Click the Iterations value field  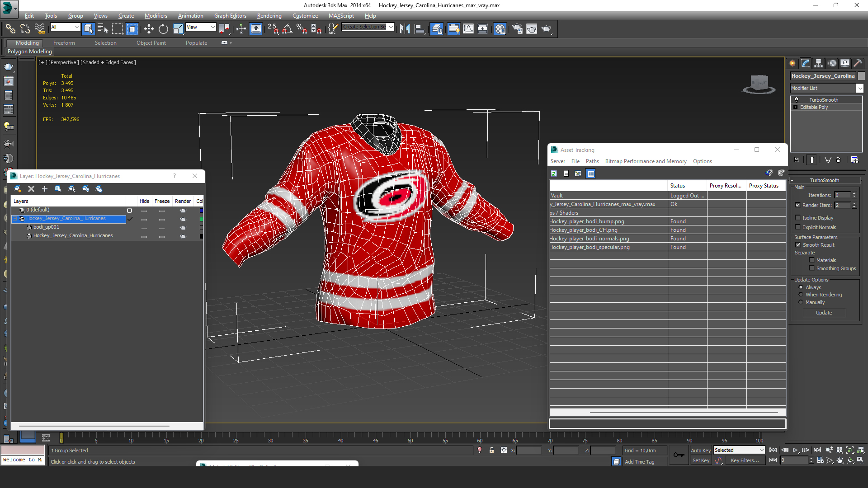(843, 195)
